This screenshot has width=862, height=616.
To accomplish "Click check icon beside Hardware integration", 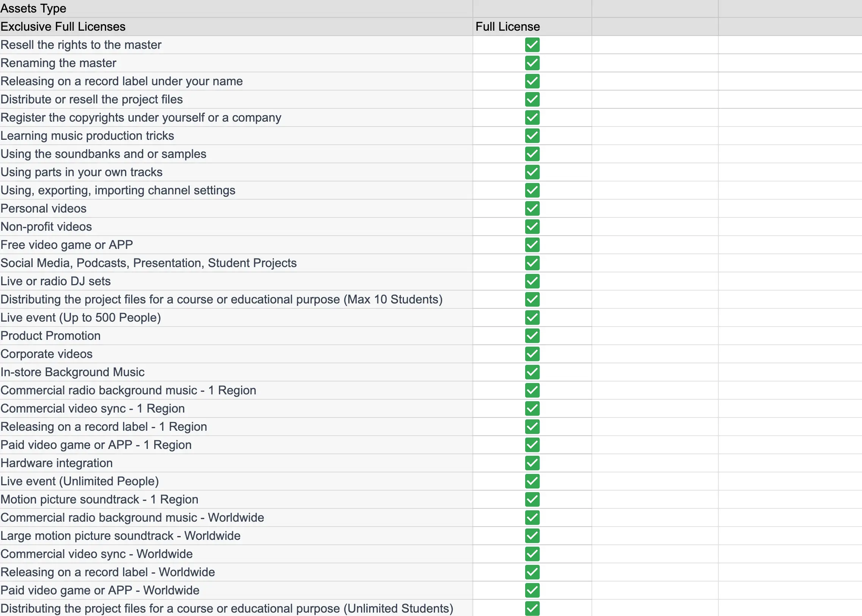I will click(532, 463).
